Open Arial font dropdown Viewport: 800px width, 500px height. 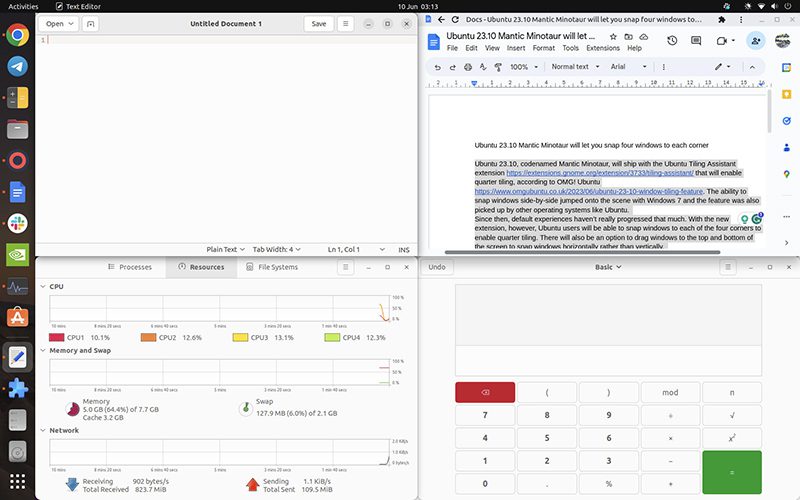point(629,67)
